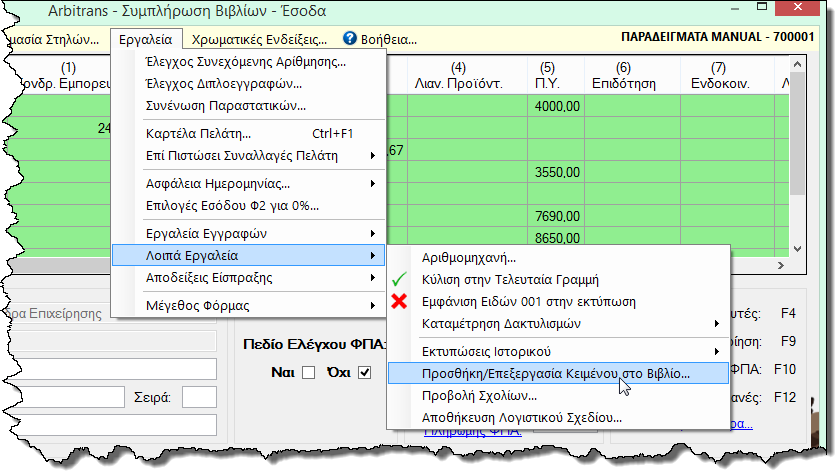Expand the Αποδείξεις Είσπραξης submenu arrow
835x471 pixels.
click(x=373, y=278)
